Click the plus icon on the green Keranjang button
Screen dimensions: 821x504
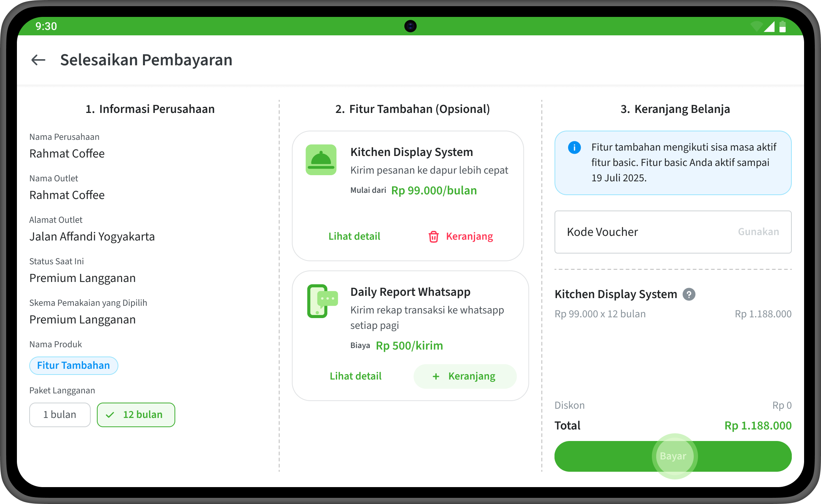(x=436, y=376)
